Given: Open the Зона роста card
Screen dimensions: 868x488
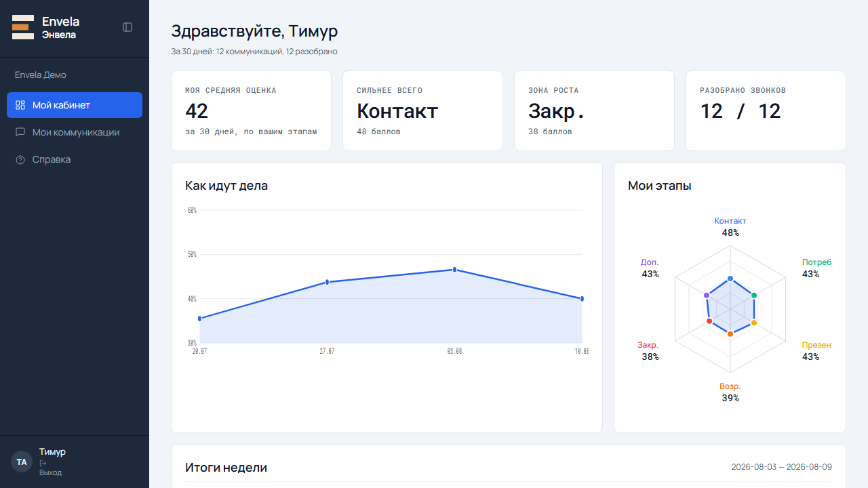Looking at the screenshot, I should pos(594,110).
